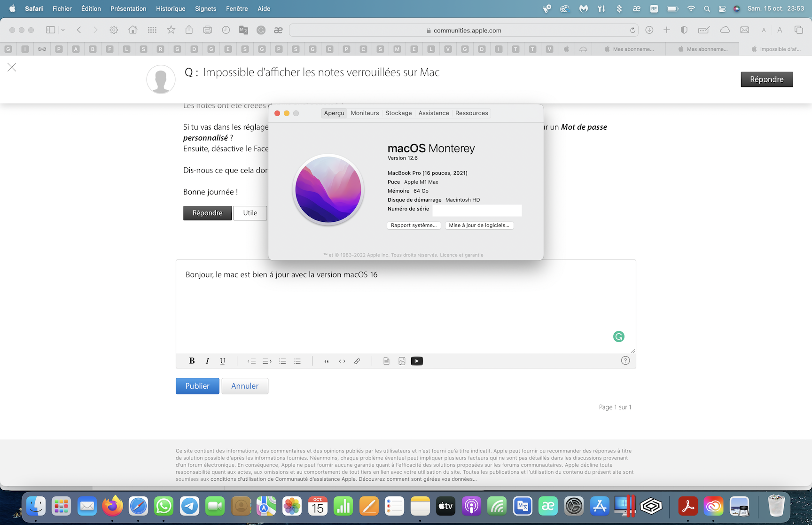Decrease indent in the reply editor

(x=251, y=361)
